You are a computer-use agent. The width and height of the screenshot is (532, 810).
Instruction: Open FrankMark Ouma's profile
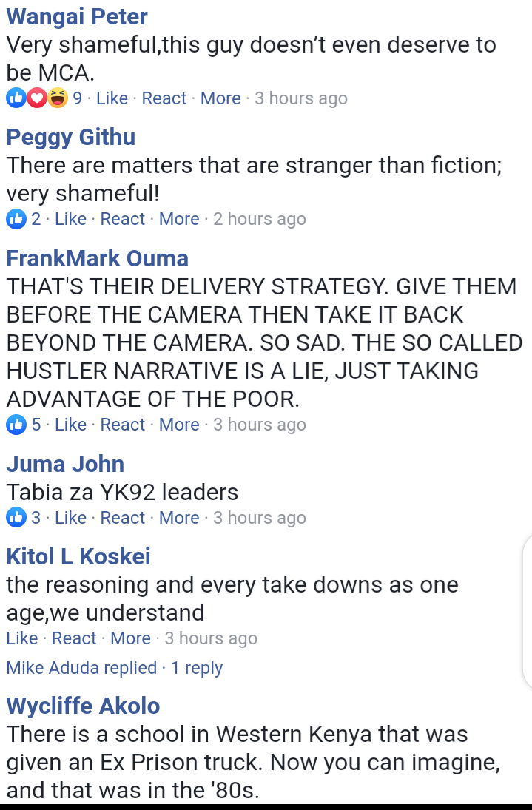click(97, 258)
